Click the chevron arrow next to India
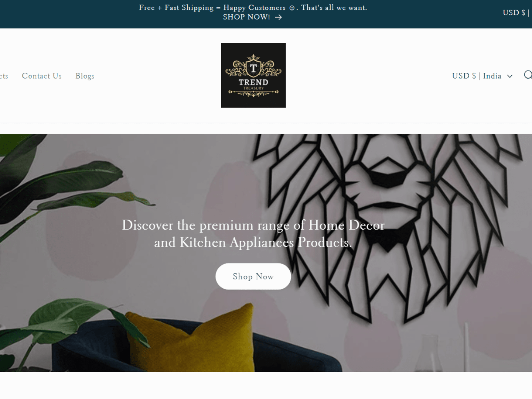 pyautogui.click(x=510, y=76)
